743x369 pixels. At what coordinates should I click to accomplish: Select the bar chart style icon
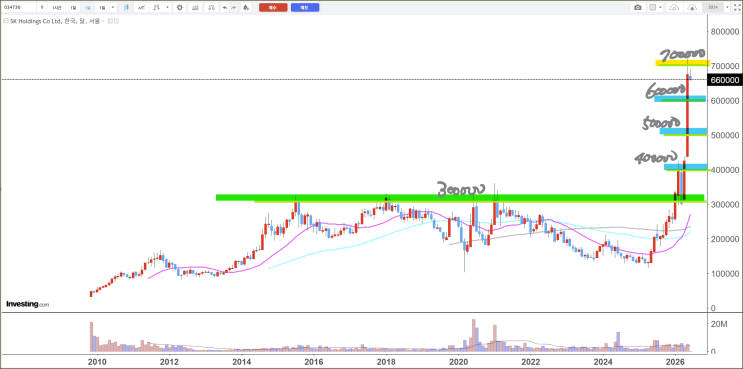(156, 7)
